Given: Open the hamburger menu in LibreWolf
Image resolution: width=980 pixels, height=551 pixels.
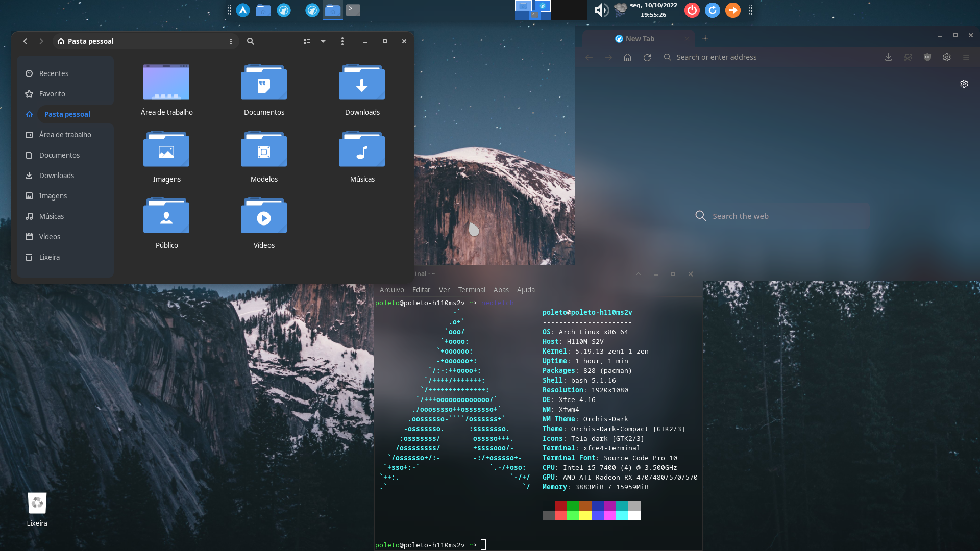Looking at the screenshot, I should point(966,57).
